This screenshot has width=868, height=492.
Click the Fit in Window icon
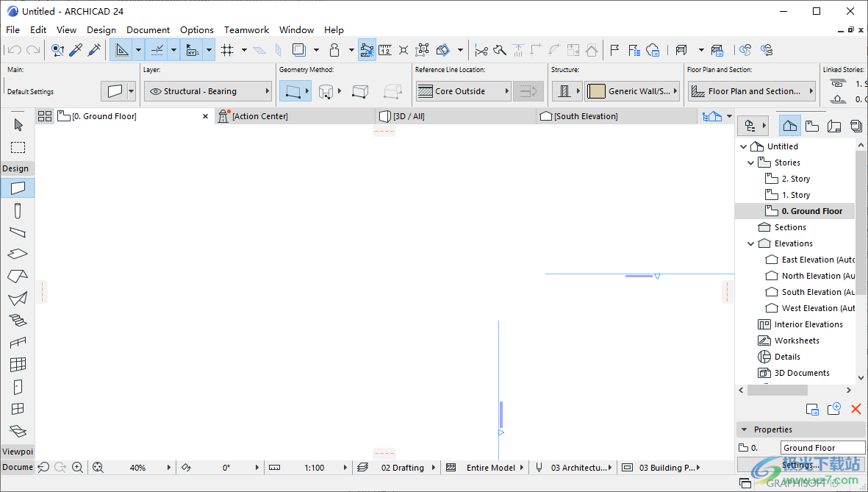click(x=98, y=468)
